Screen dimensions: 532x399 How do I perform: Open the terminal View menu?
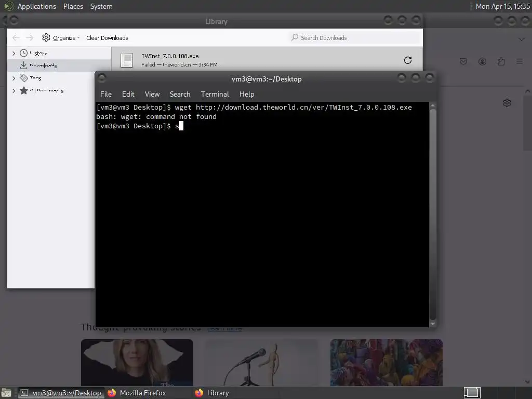point(152,94)
